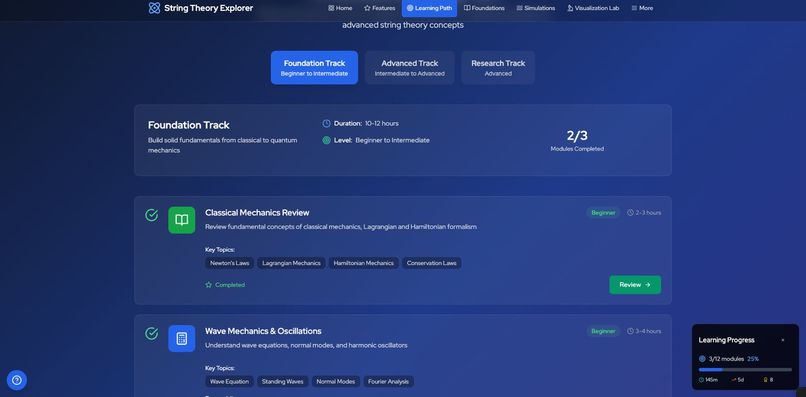The width and height of the screenshot is (806, 397).
Task: Click the Classical Mechanics completed checkmark
Action: pyautogui.click(x=152, y=215)
